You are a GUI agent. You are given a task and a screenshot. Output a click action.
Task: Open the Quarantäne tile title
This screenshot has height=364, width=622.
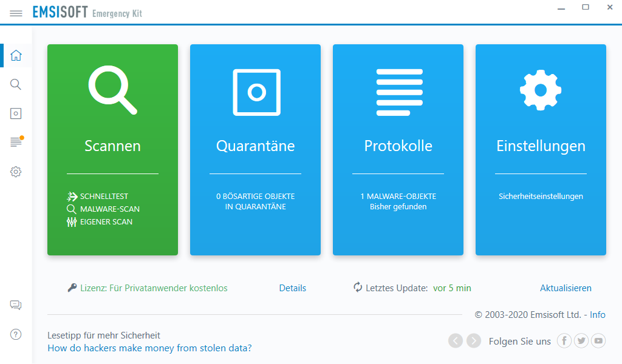click(256, 146)
